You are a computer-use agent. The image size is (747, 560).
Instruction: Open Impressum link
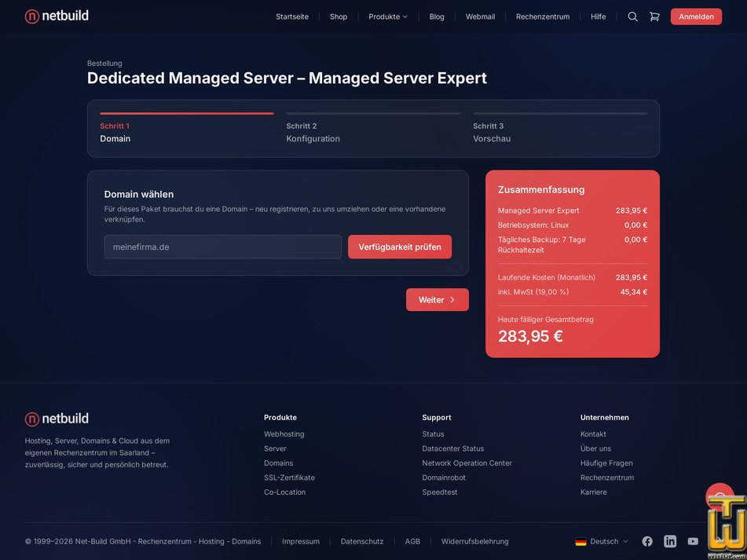pyautogui.click(x=301, y=541)
